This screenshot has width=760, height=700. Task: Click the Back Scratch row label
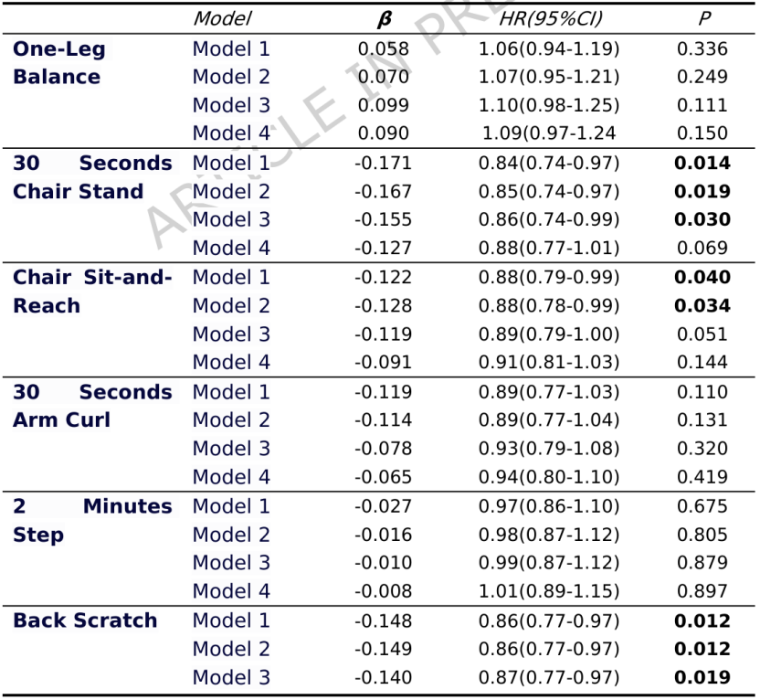(x=85, y=620)
